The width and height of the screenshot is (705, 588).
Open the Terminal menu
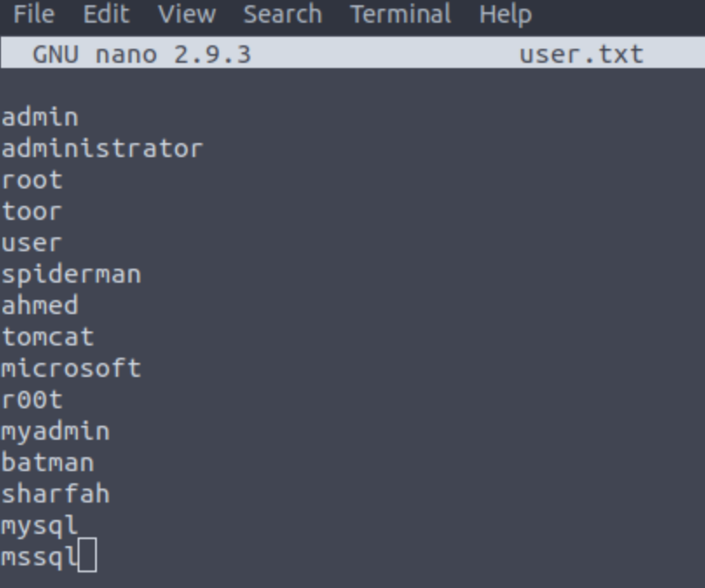point(400,14)
